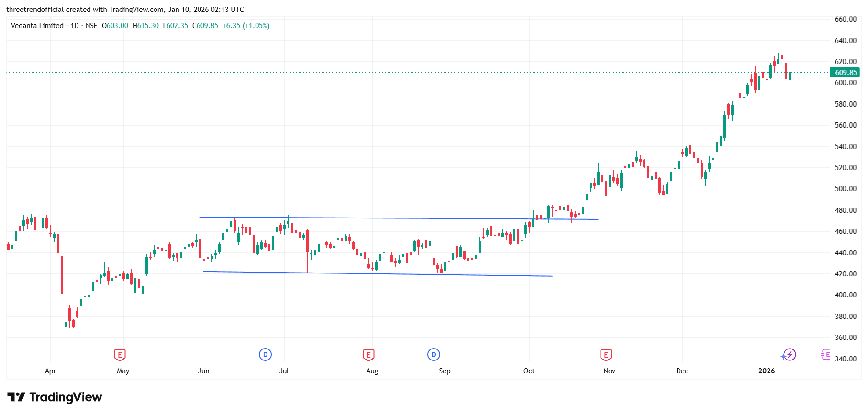This screenshot has height=415, width=868.
Task: Click the high value H615.30
Action: [x=145, y=26]
